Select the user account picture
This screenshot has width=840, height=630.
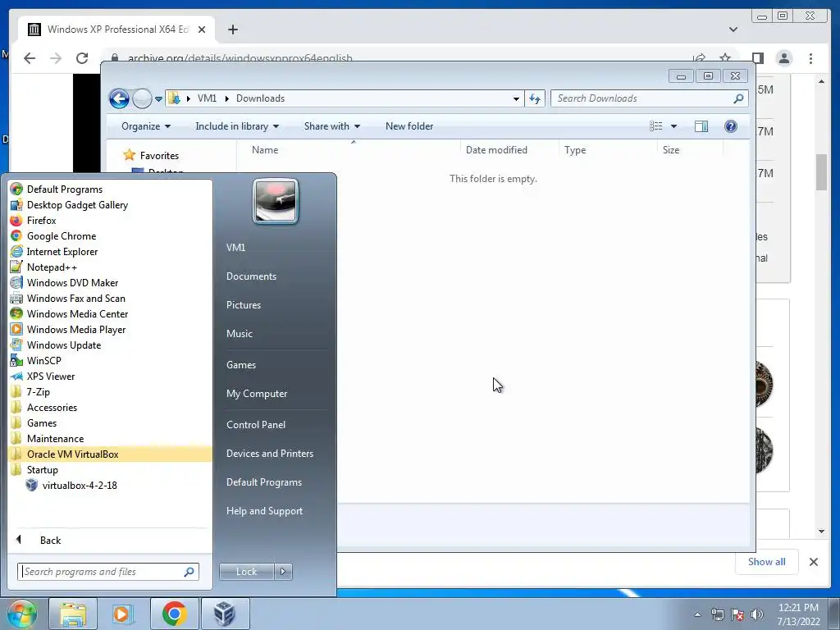tap(276, 201)
